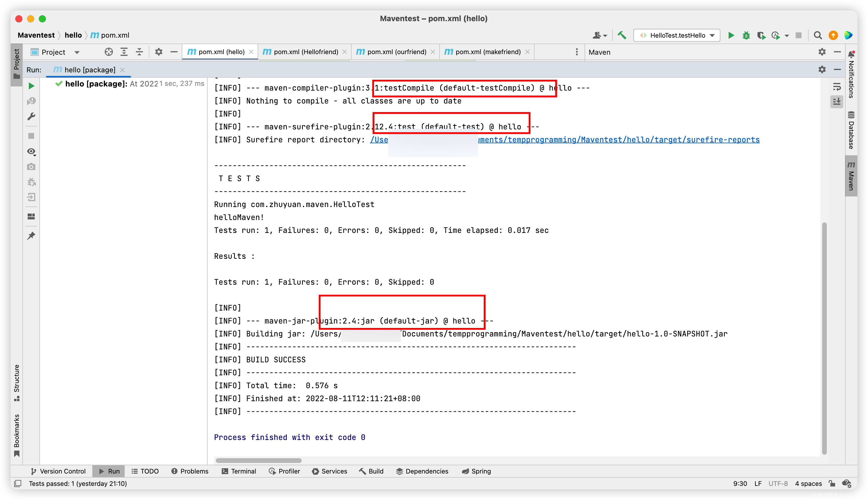Open the surefire-reports directory link

coord(565,139)
